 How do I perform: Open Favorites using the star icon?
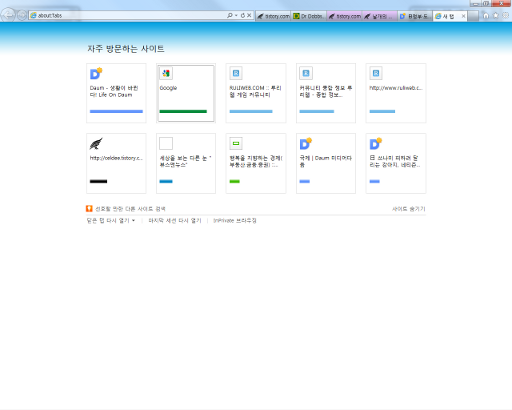click(496, 15)
